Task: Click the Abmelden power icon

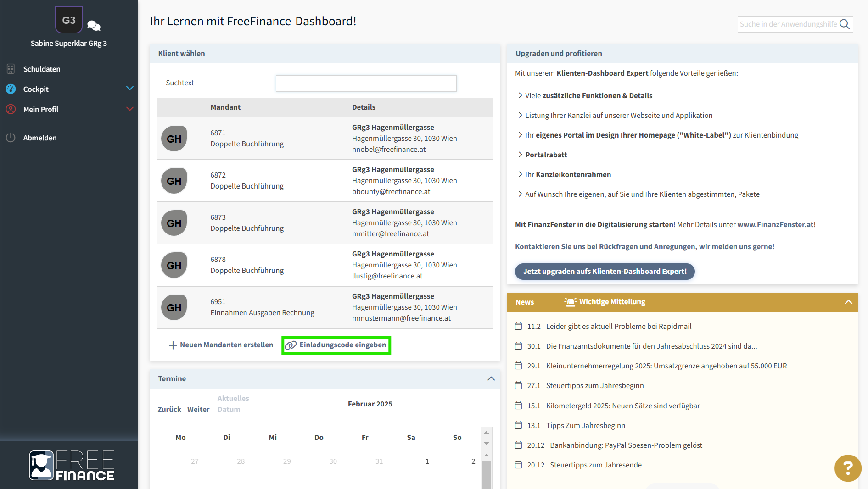Action: click(x=11, y=138)
